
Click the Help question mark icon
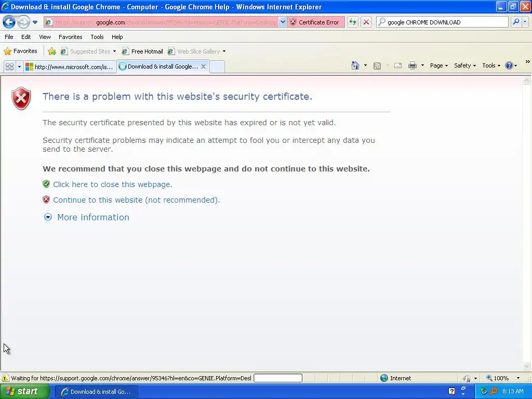click(509, 65)
